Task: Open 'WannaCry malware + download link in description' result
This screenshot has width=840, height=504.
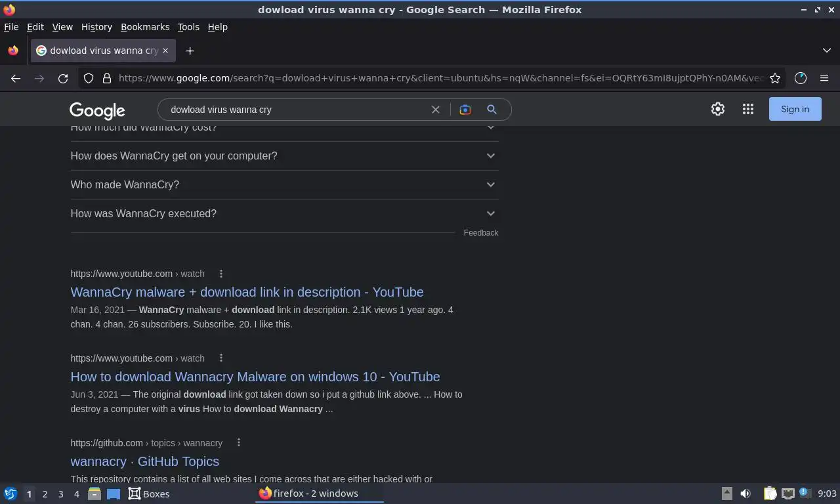Action: pyautogui.click(x=247, y=292)
